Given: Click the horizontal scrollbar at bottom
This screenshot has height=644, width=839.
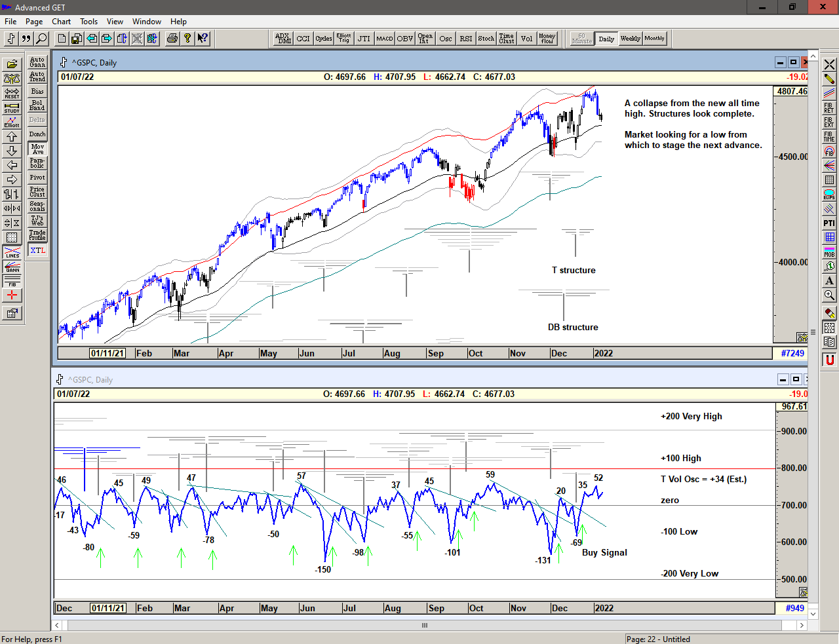Looking at the screenshot, I should pos(424,625).
